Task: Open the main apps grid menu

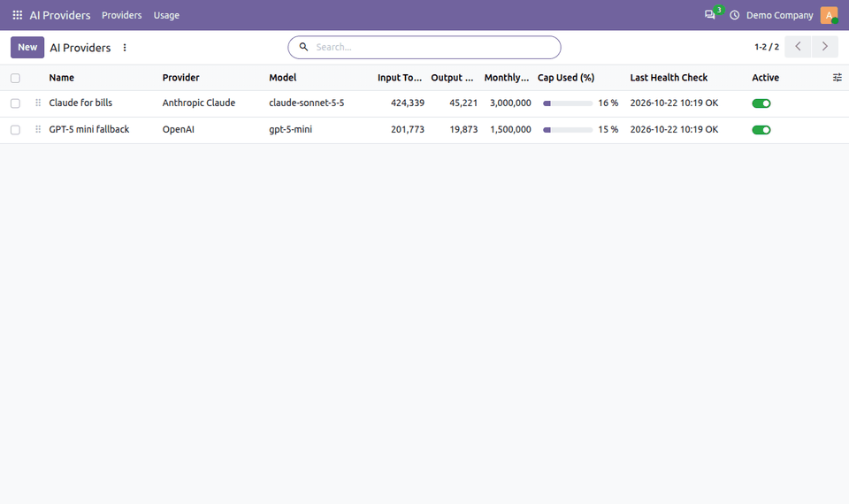Action: [x=18, y=15]
